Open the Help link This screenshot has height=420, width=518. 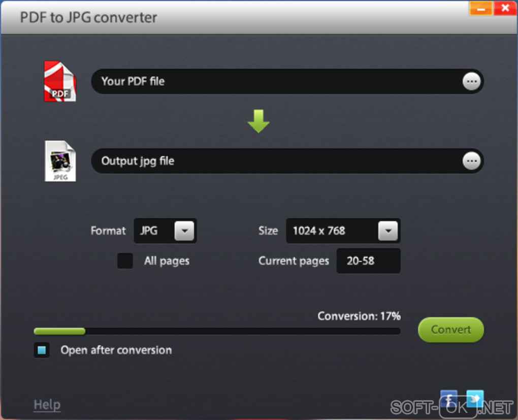47,404
